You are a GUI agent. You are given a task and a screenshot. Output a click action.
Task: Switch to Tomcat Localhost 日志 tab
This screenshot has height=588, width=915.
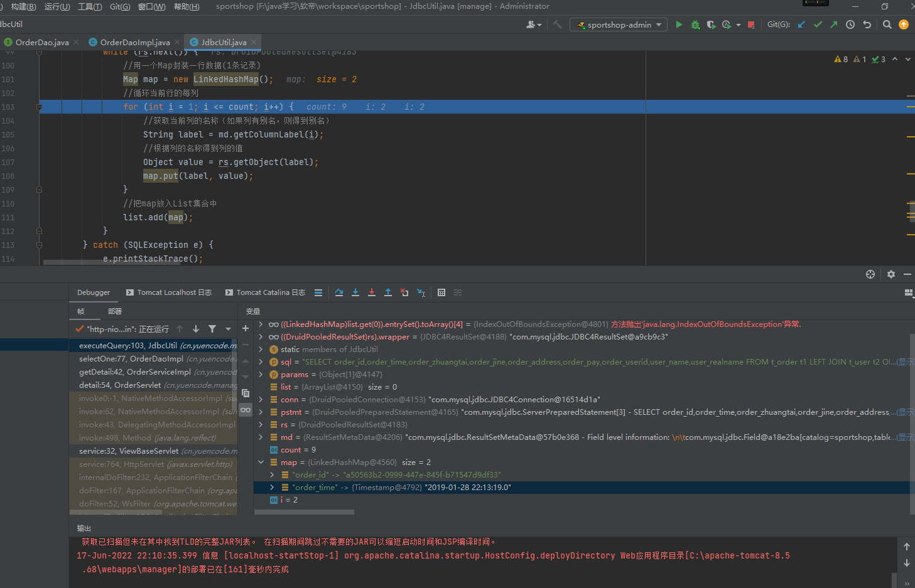pyautogui.click(x=168, y=292)
